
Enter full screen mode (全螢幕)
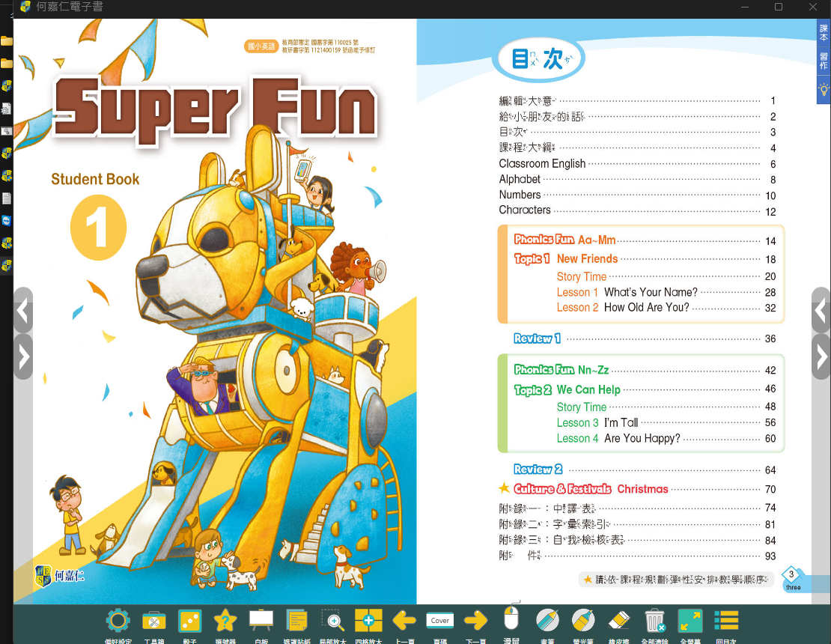(x=690, y=621)
